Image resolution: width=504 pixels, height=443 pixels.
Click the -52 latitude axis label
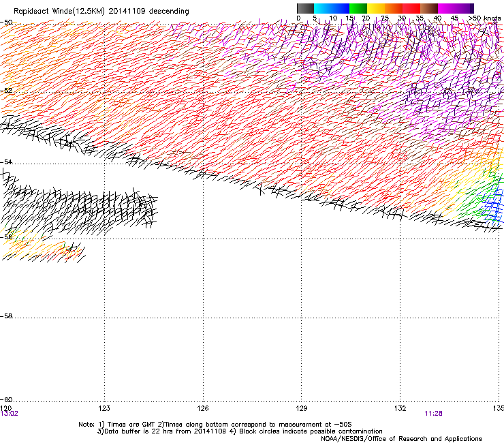(6, 91)
